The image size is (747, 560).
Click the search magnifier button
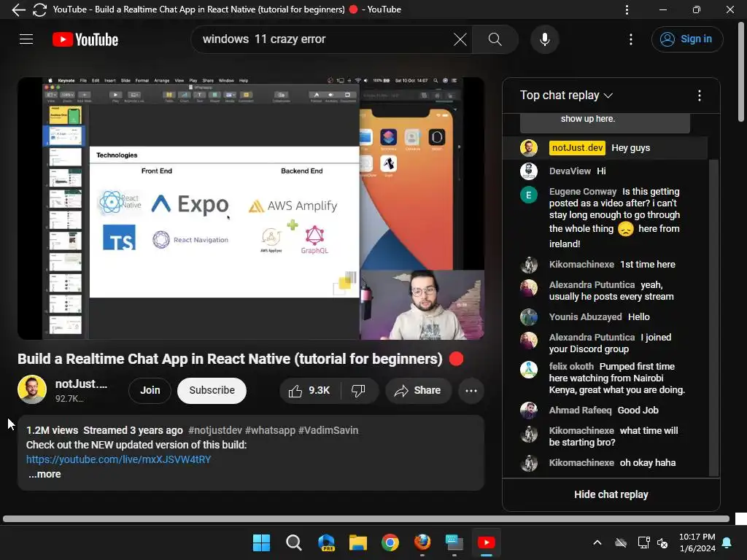(495, 39)
